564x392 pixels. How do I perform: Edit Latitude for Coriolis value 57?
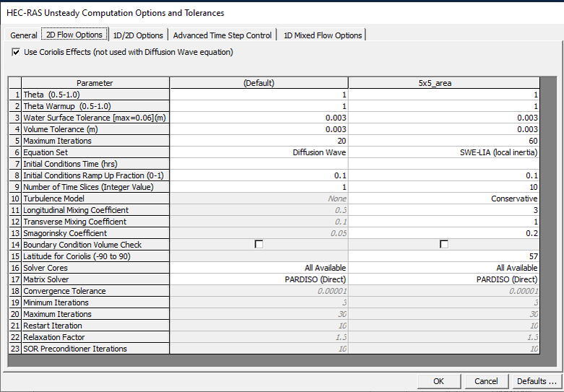pos(444,256)
